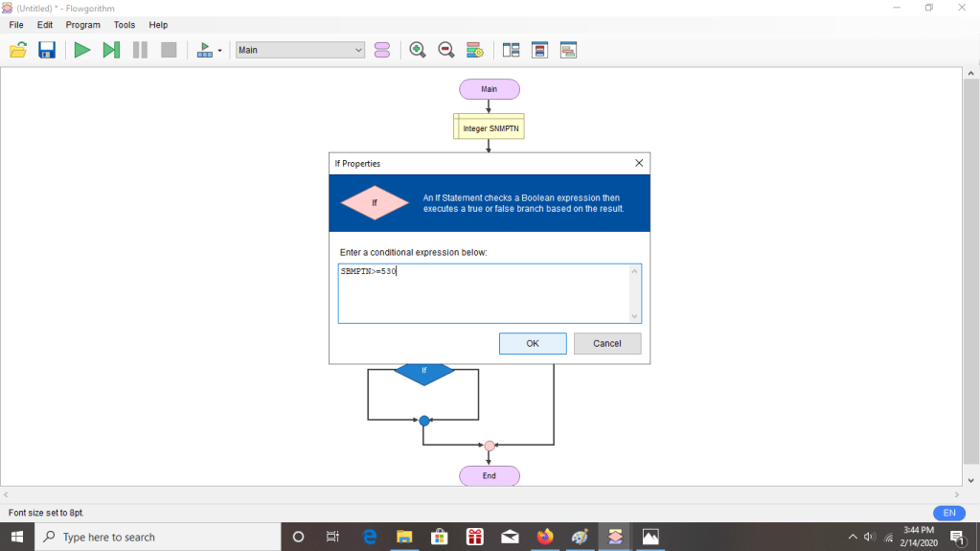
Task: Select the Integer SNMPTN declare shape
Action: (x=489, y=127)
